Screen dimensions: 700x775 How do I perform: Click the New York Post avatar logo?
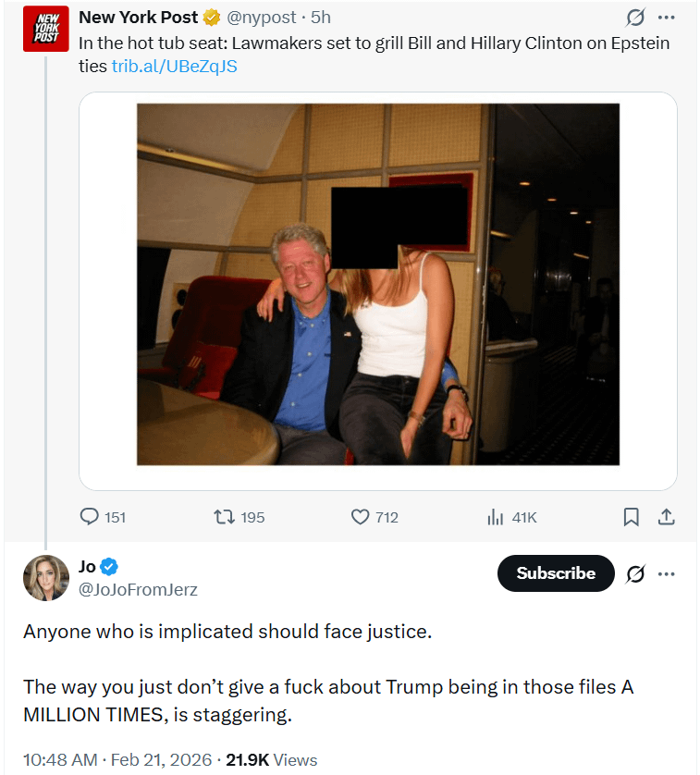pos(45,29)
